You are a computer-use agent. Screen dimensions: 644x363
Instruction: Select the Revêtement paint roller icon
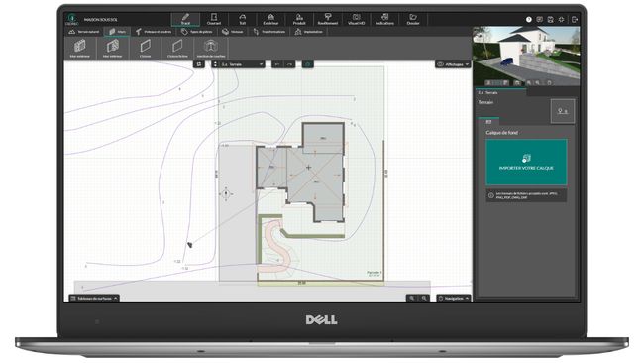click(328, 19)
